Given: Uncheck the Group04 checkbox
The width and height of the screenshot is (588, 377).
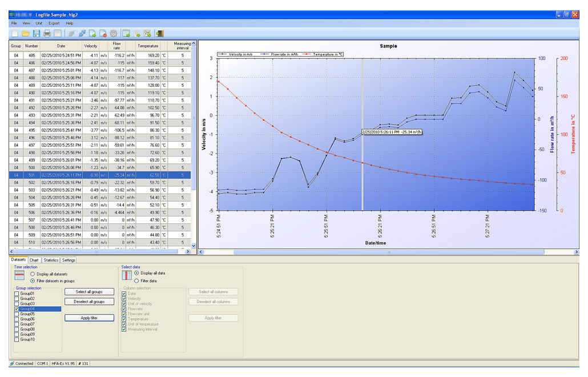Looking at the screenshot, I should 17,309.
